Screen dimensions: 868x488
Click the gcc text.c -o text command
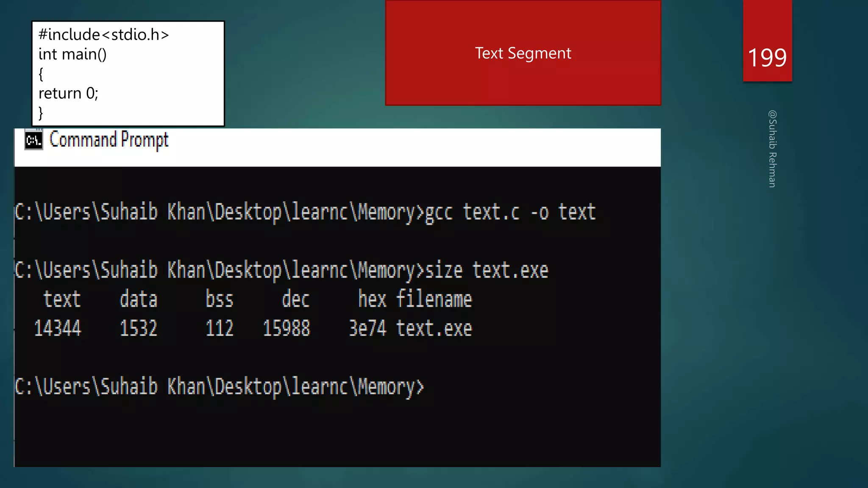(x=510, y=212)
